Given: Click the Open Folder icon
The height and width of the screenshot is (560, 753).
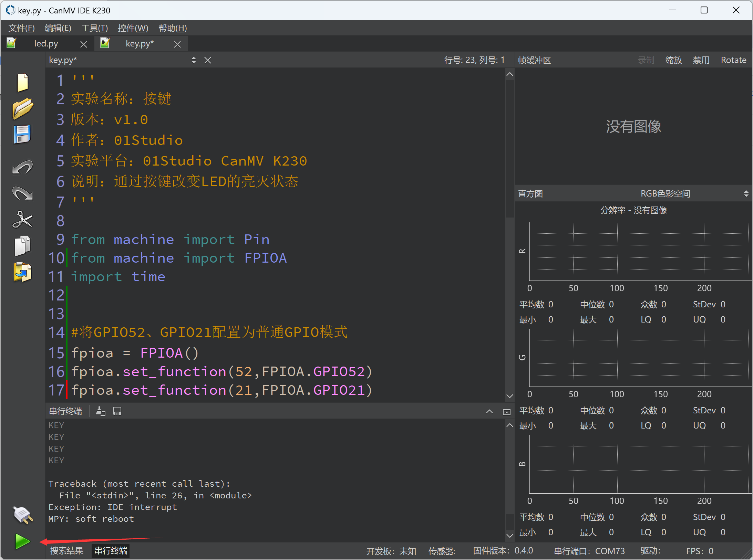Looking at the screenshot, I should pyautogui.click(x=22, y=108).
